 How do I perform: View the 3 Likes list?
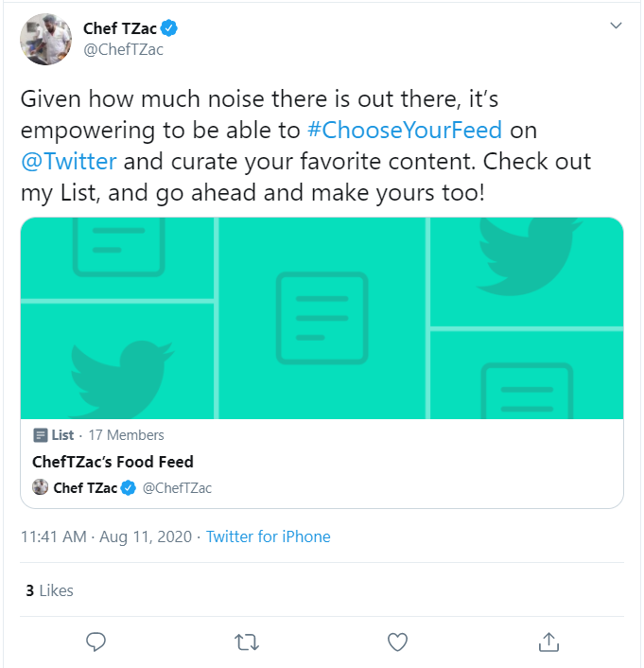click(x=49, y=590)
